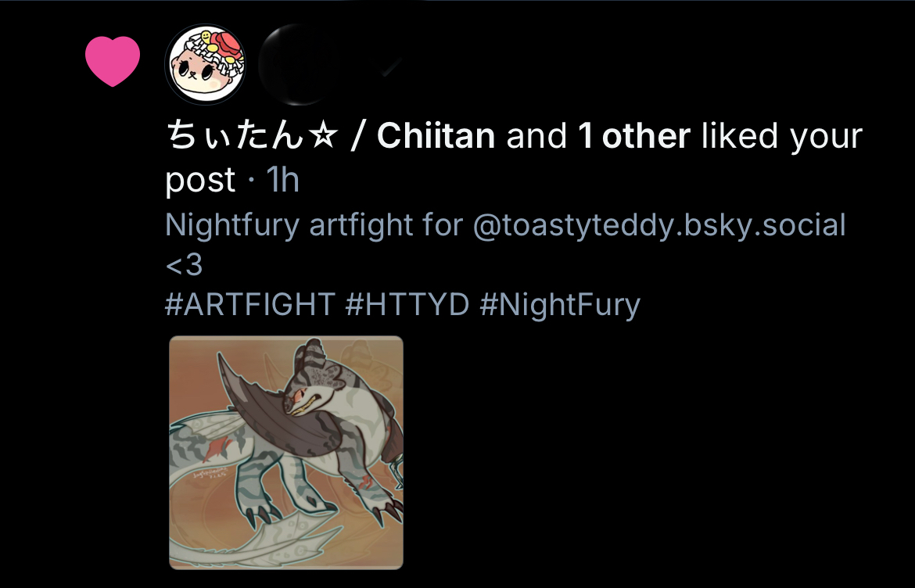Screen dimensions: 915x588
Task: Open the #NightFury hashtag
Action: [x=560, y=305]
